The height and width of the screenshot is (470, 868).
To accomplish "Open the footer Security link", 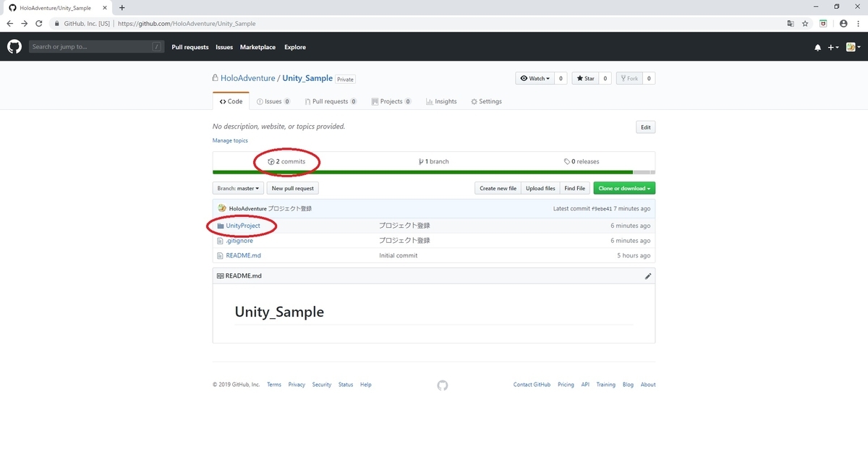I will coord(322,385).
